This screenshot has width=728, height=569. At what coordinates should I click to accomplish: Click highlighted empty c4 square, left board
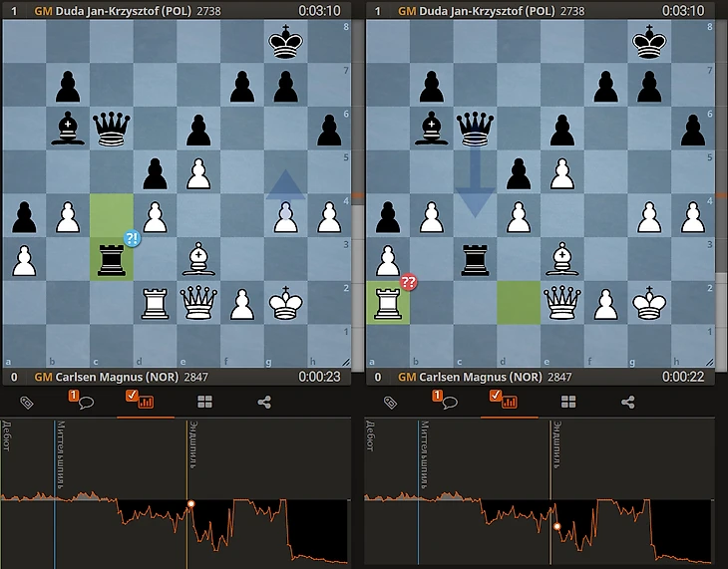(112, 216)
